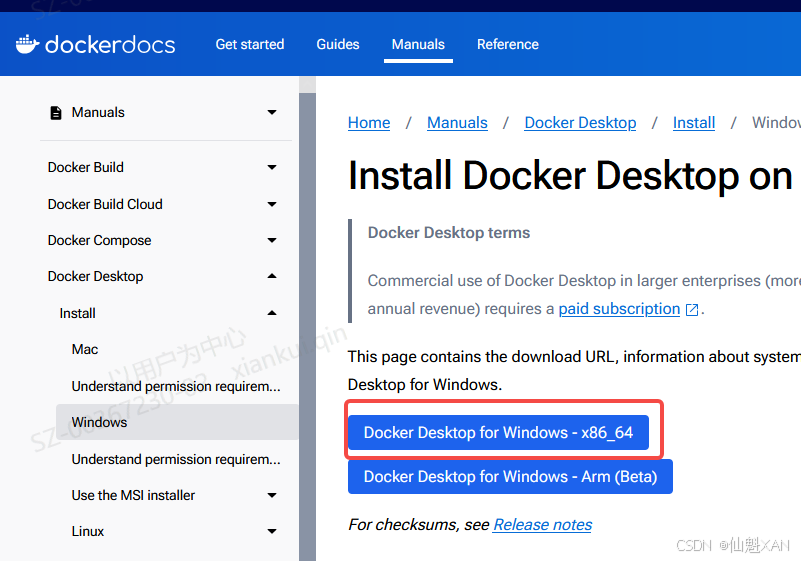Click the dockerdocs whale logo
801x561 pixels.
point(28,44)
